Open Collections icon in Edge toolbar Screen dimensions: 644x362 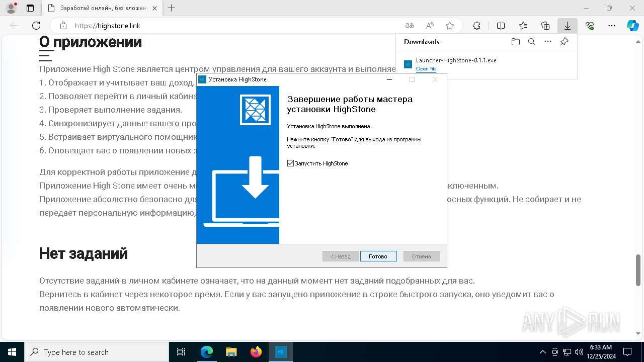coord(545,26)
